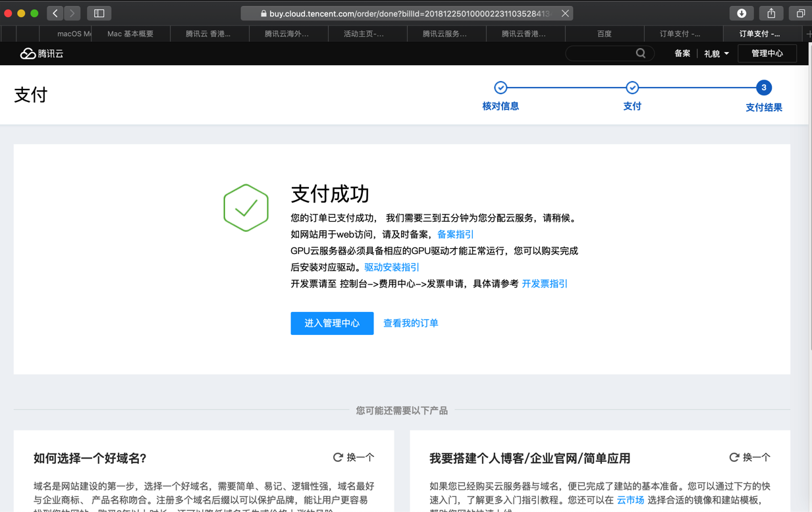The height and width of the screenshot is (512, 812).
Task: Switch to the first 腾讯云 香港 tab
Action: (x=208, y=34)
